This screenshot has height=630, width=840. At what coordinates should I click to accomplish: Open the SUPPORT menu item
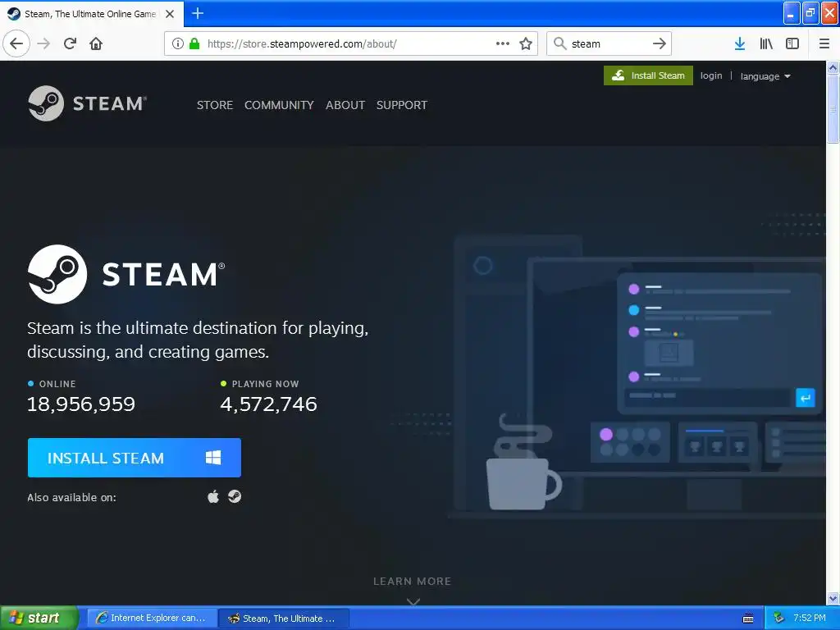coord(402,105)
